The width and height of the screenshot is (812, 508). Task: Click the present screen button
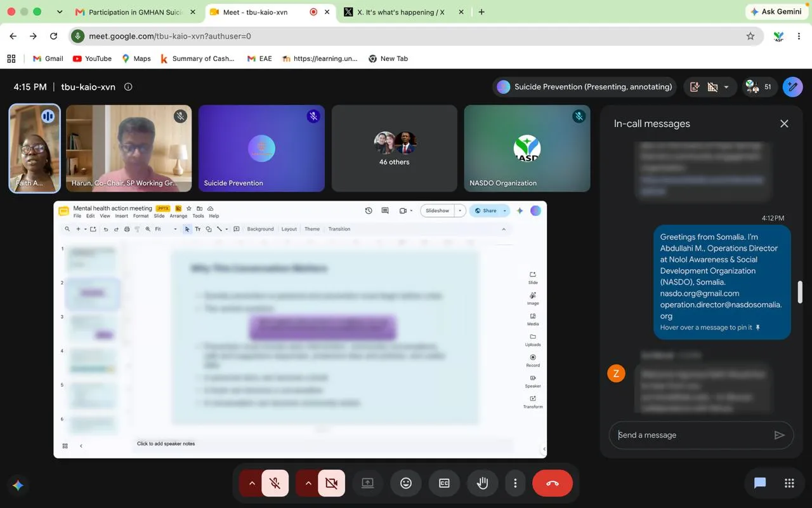click(x=367, y=483)
